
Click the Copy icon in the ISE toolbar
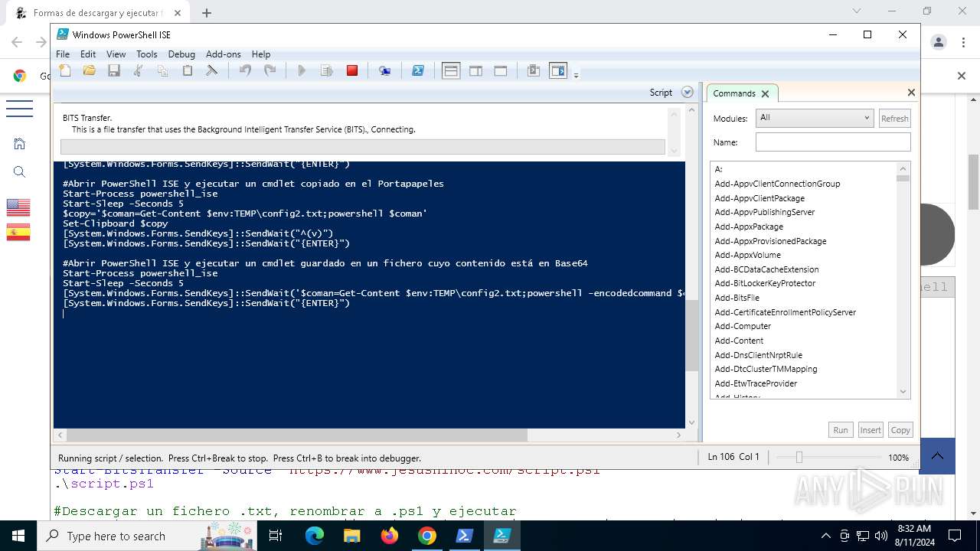tap(162, 70)
